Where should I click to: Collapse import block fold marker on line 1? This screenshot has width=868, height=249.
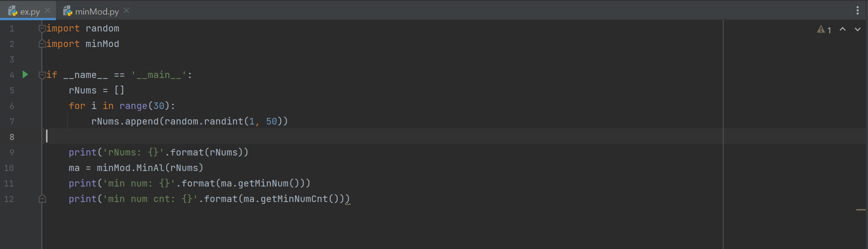click(x=42, y=29)
